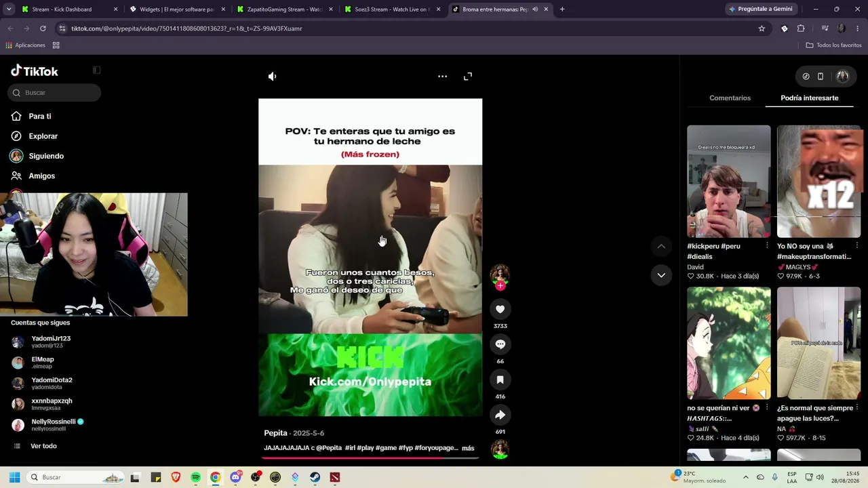Open Todos los favoritos folder

(x=833, y=45)
